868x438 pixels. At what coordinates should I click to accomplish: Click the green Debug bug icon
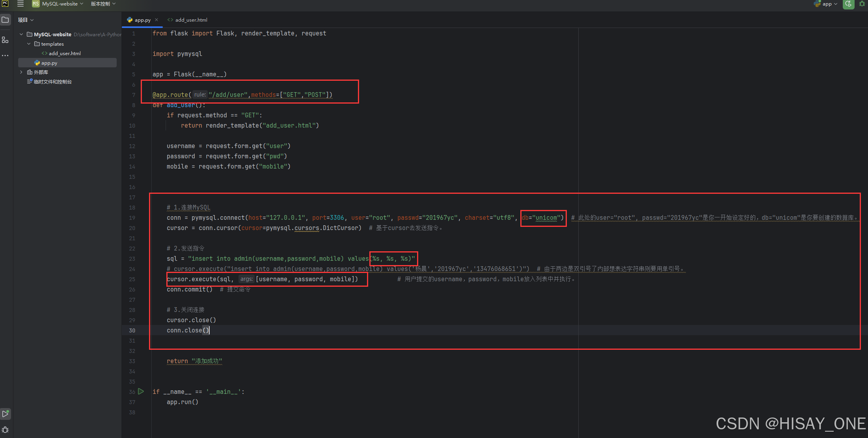tap(862, 4)
